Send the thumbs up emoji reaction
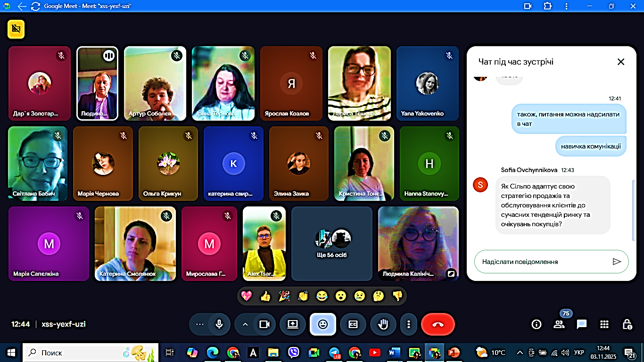The image size is (644, 362). 265,296
